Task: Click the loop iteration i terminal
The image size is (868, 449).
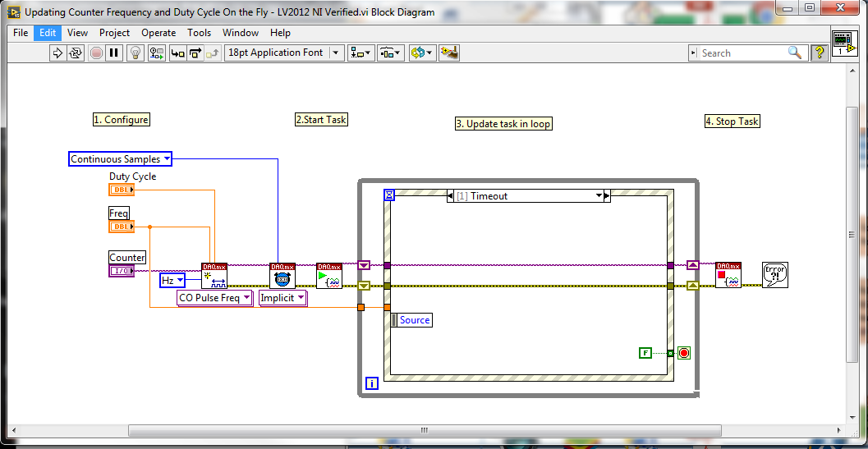Action: (x=372, y=383)
